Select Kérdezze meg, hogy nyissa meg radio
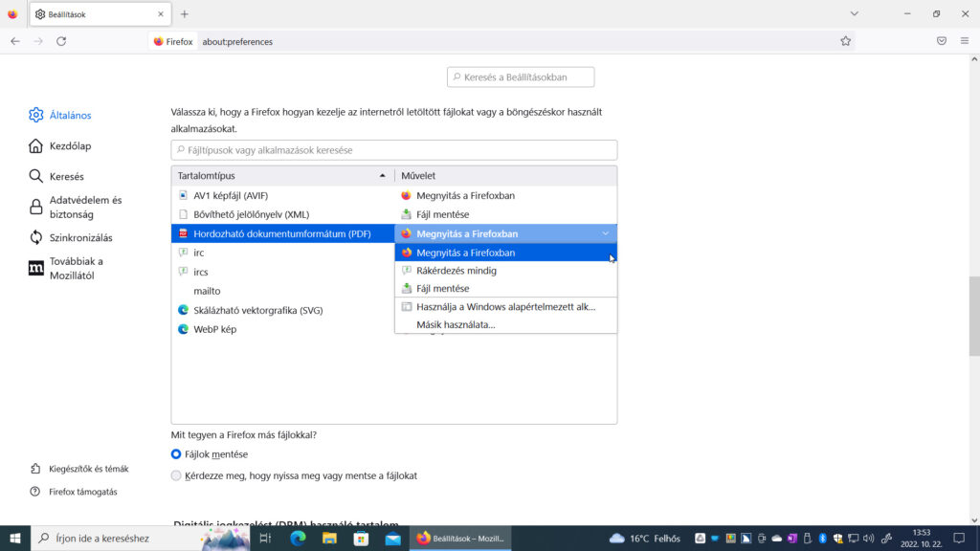The height and width of the screenshot is (551, 980). point(176,475)
